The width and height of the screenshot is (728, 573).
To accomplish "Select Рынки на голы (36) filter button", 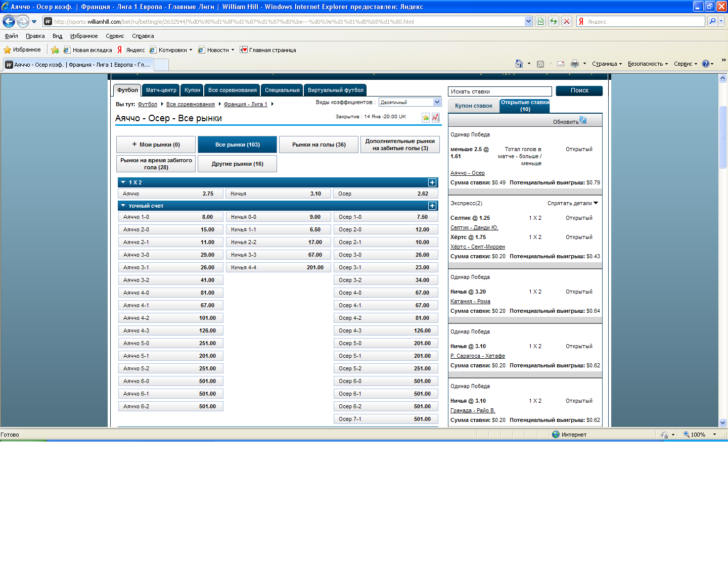I will click(x=318, y=145).
